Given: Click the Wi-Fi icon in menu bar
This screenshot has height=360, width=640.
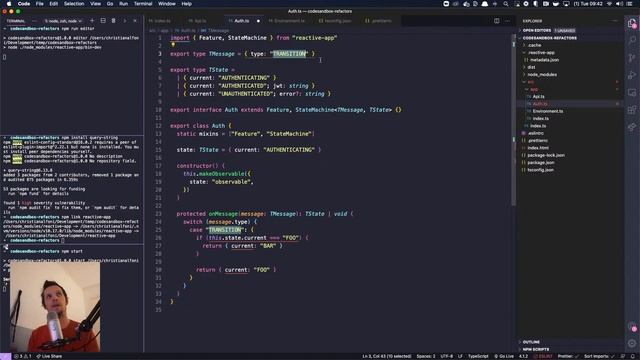Looking at the screenshot, I should click(609, 4).
